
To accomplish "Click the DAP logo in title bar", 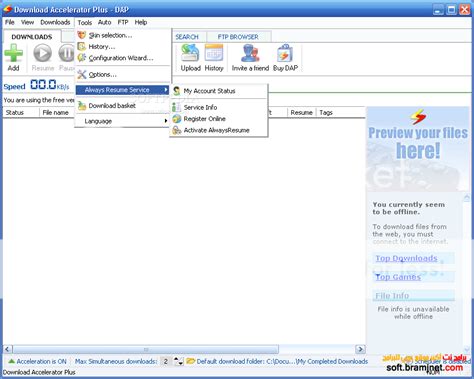I will 8,9.
